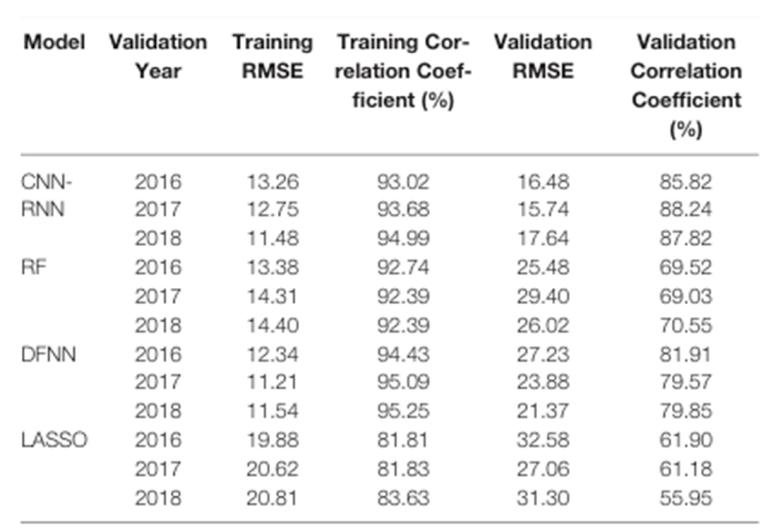Click the DFNN model label

coord(48,354)
